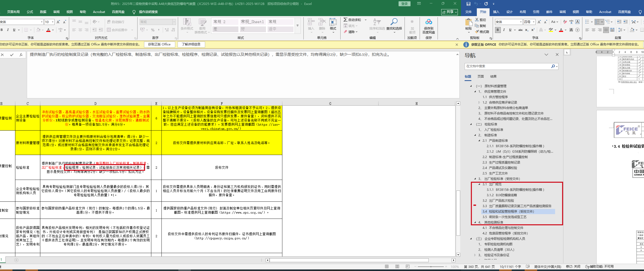Screen dimensions: 644x271
Task: Apply Word's yellow text highlight color
Action: (551, 30)
